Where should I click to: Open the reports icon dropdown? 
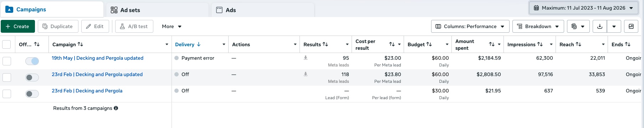click(x=578, y=26)
